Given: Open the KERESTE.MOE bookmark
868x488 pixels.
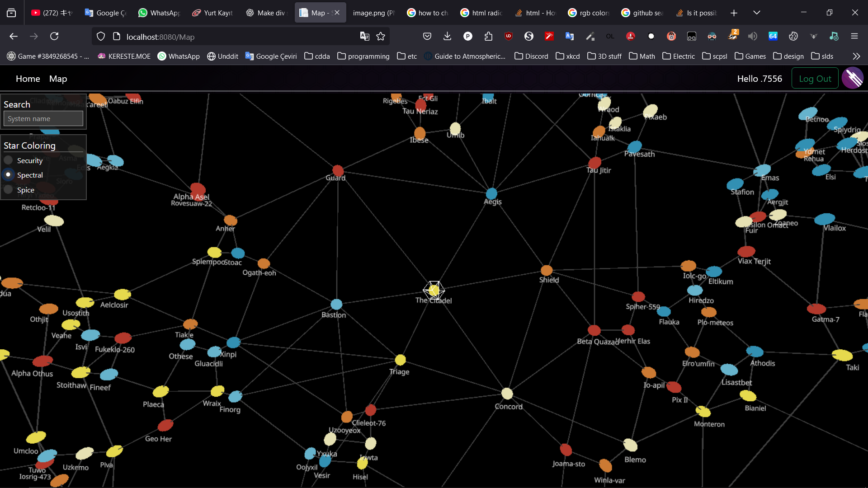Looking at the screenshot, I should 124,56.
